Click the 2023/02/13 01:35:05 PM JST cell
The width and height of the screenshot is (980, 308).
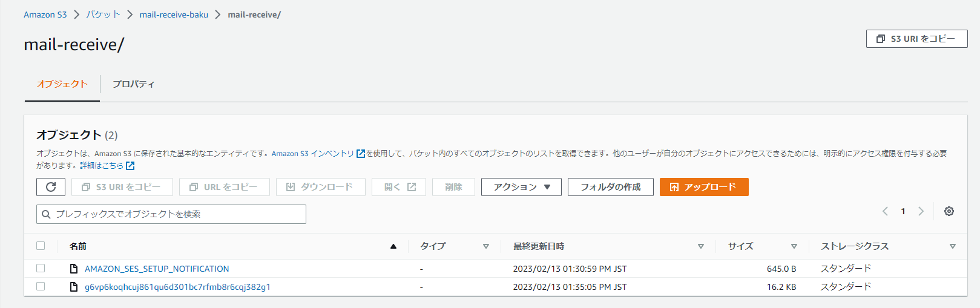point(570,287)
